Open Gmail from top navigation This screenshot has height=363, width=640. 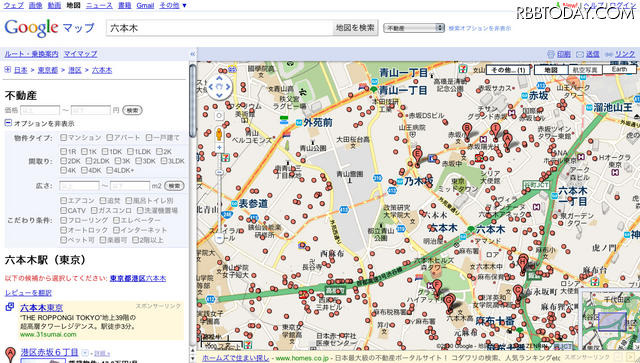(x=145, y=5)
